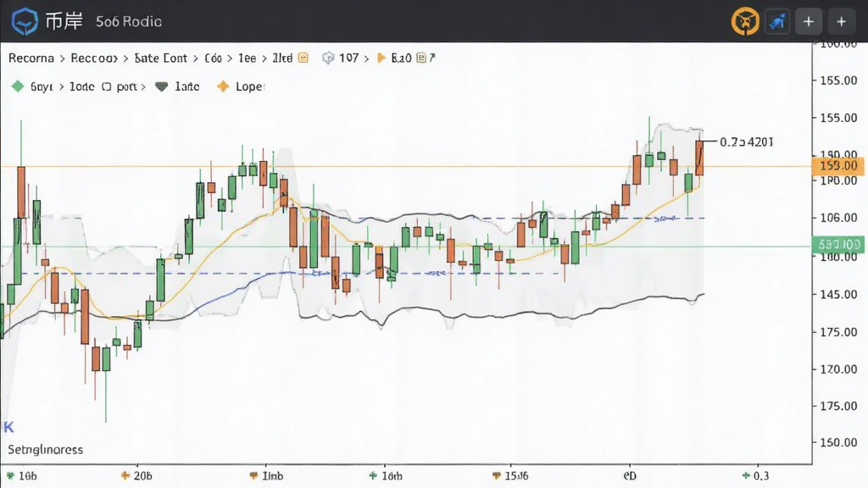Click the dark gem icon beside 'Iafte'
Viewport: 868px width, 488px height.
tap(161, 87)
